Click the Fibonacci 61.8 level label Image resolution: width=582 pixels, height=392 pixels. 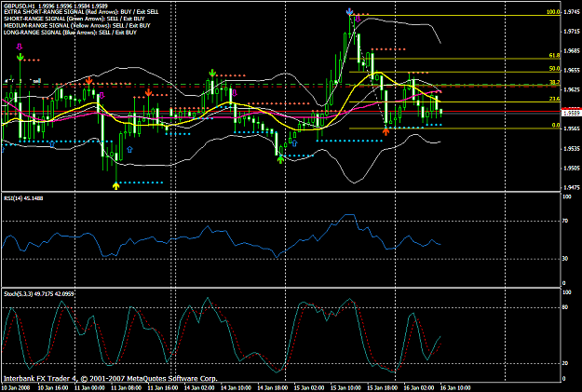[555, 55]
